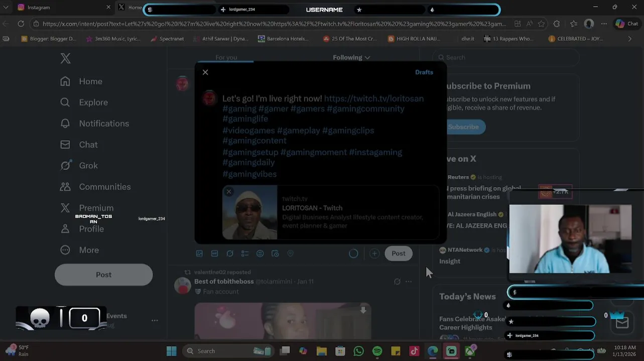Open the LORITOSAN Twitch preview thumbnail
The width and height of the screenshot is (644, 361).
[250, 213]
